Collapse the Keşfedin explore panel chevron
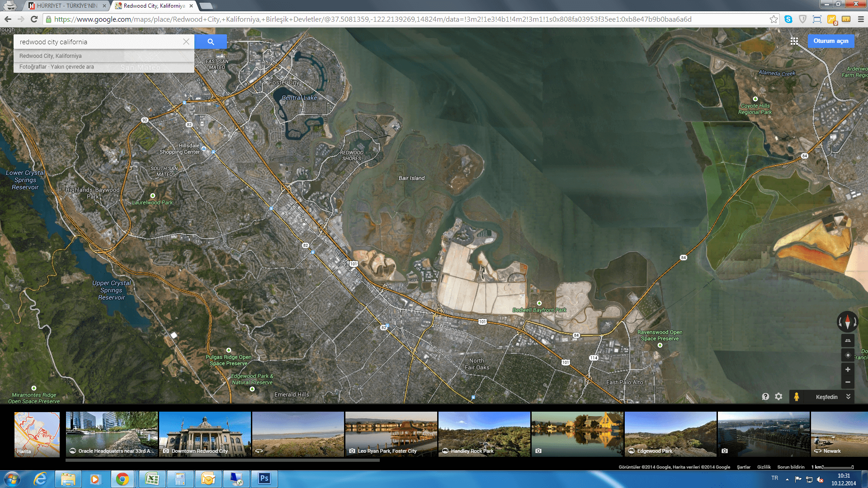The width and height of the screenshot is (868, 488). pos(848,397)
